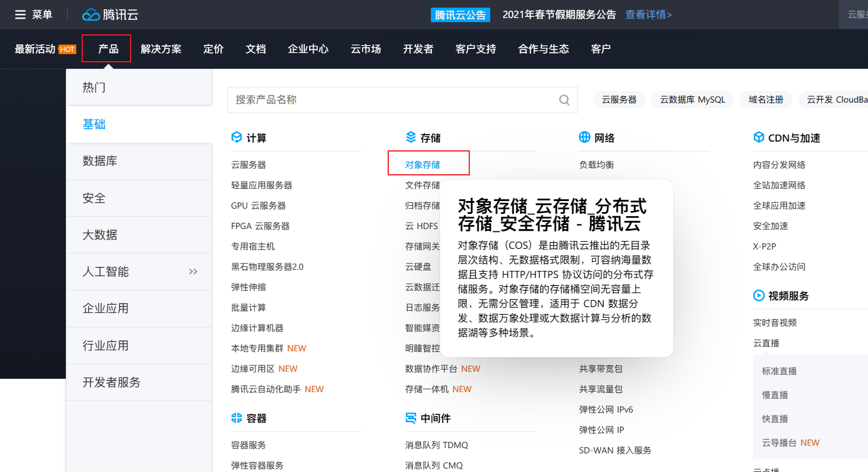Click the 云服务器 quick tag
The width and height of the screenshot is (868, 472).
coord(619,100)
